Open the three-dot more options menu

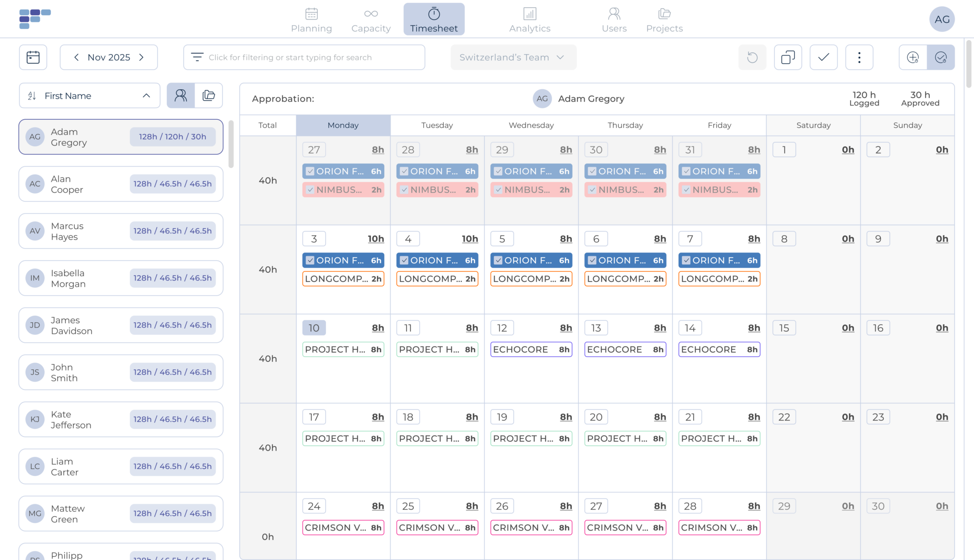(859, 58)
